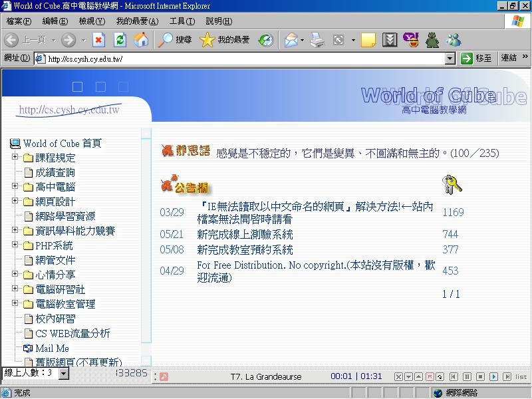
Task: Expand the 心情分享 folder
Action: (15, 273)
